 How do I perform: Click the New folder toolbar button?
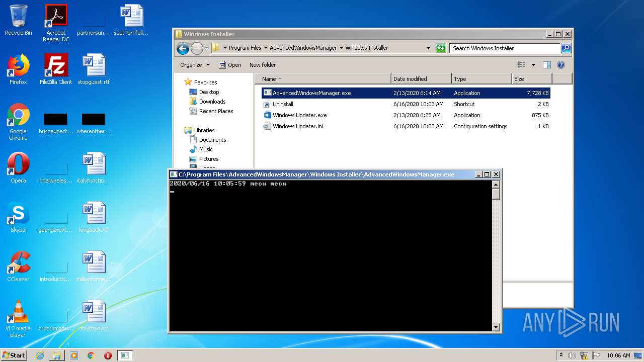(263, 65)
